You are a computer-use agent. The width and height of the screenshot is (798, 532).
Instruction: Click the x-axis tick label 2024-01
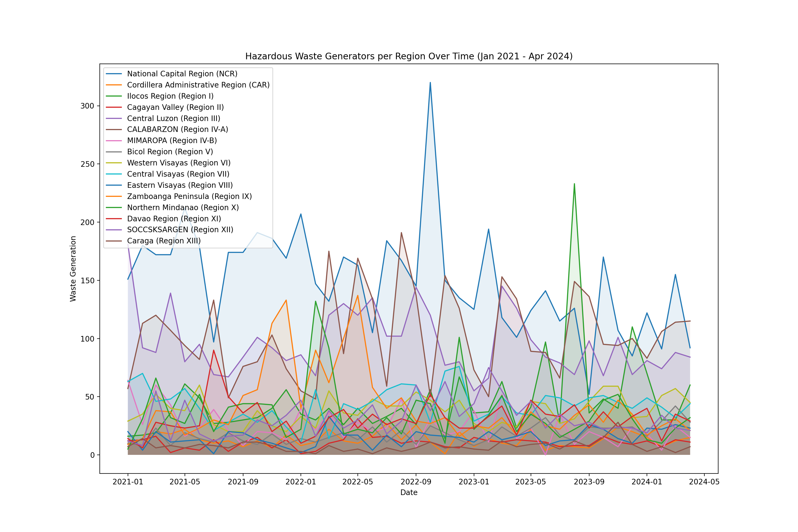(x=647, y=482)
